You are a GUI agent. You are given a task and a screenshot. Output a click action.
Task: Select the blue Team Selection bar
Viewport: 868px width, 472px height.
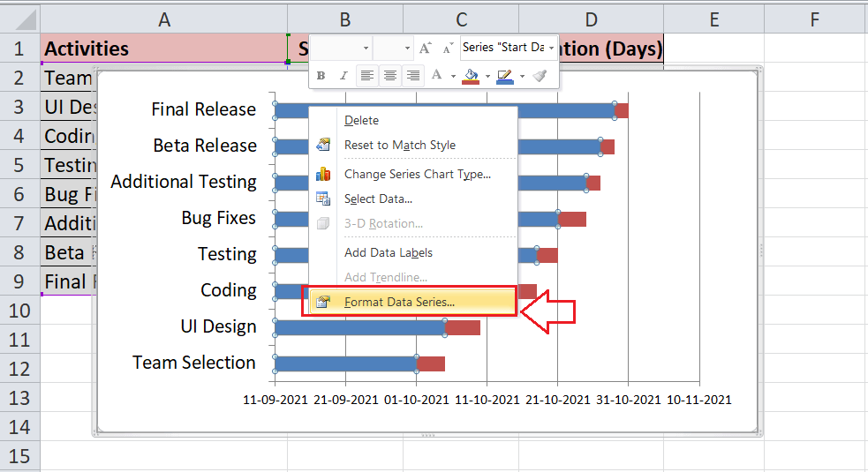(x=346, y=364)
